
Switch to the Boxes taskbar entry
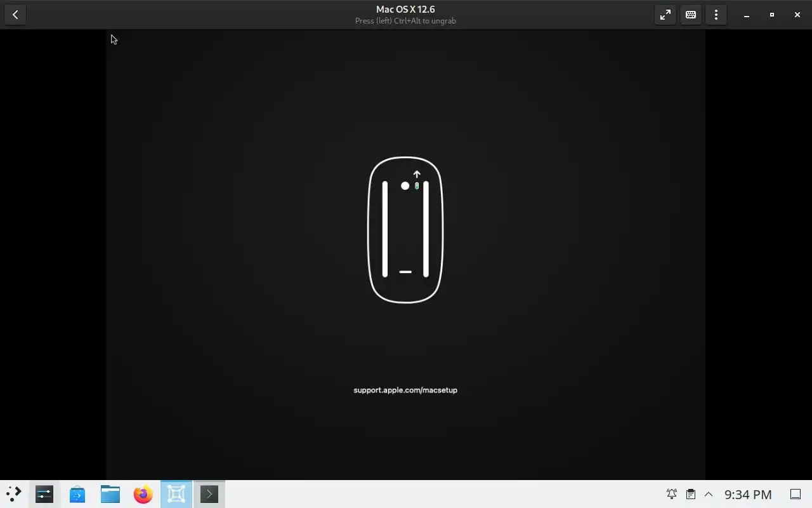pos(176,494)
